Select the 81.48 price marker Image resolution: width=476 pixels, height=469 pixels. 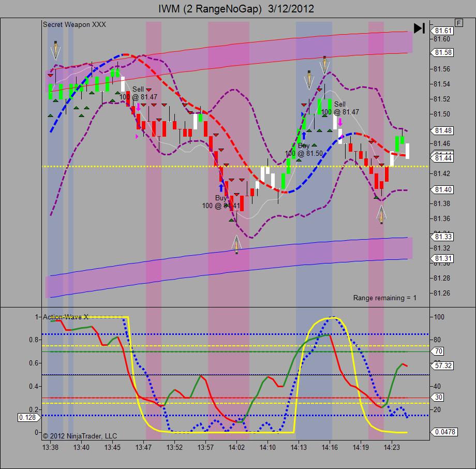[442, 130]
